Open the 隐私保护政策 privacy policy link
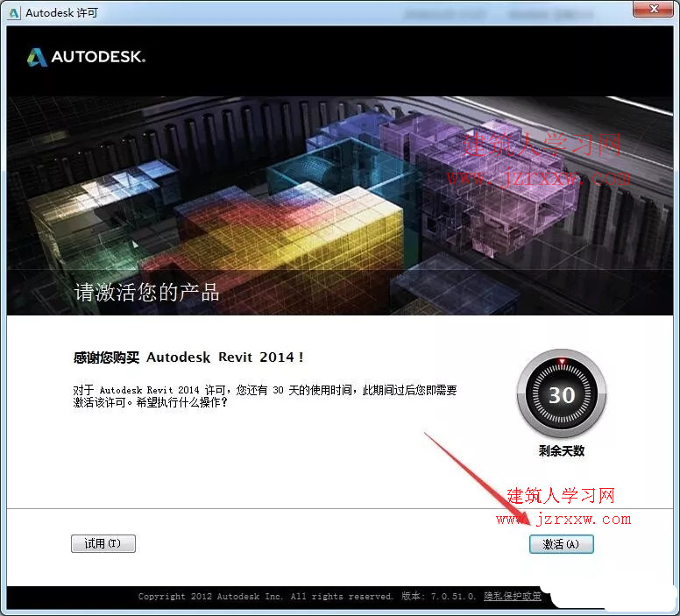The width and height of the screenshot is (680, 616). [x=512, y=597]
